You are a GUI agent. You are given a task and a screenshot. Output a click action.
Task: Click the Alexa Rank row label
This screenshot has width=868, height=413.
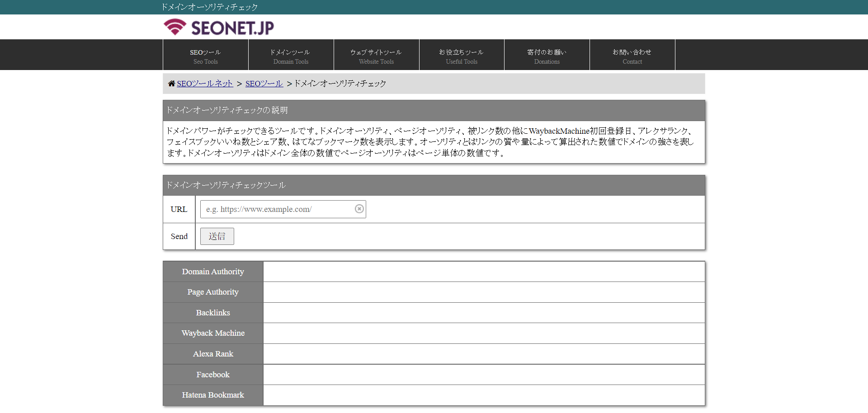[x=212, y=354]
